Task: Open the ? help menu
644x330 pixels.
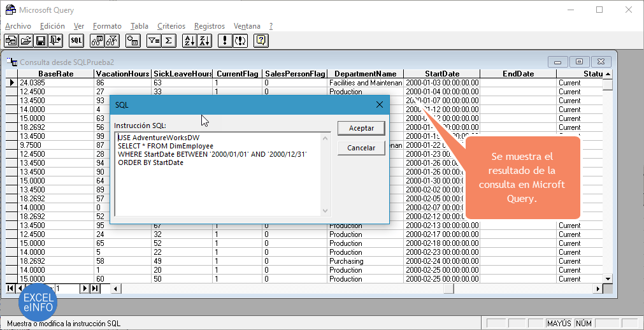Action: [x=271, y=26]
